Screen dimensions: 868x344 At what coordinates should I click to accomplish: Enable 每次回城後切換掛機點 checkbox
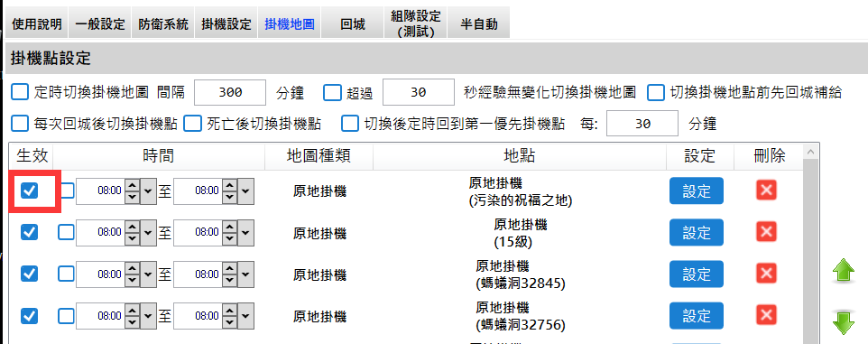point(20,123)
